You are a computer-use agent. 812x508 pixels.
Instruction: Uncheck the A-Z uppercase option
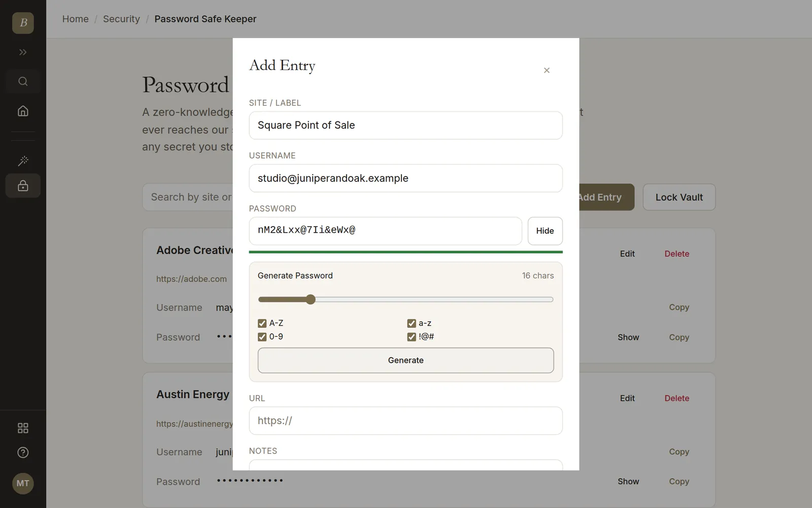click(262, 323)
